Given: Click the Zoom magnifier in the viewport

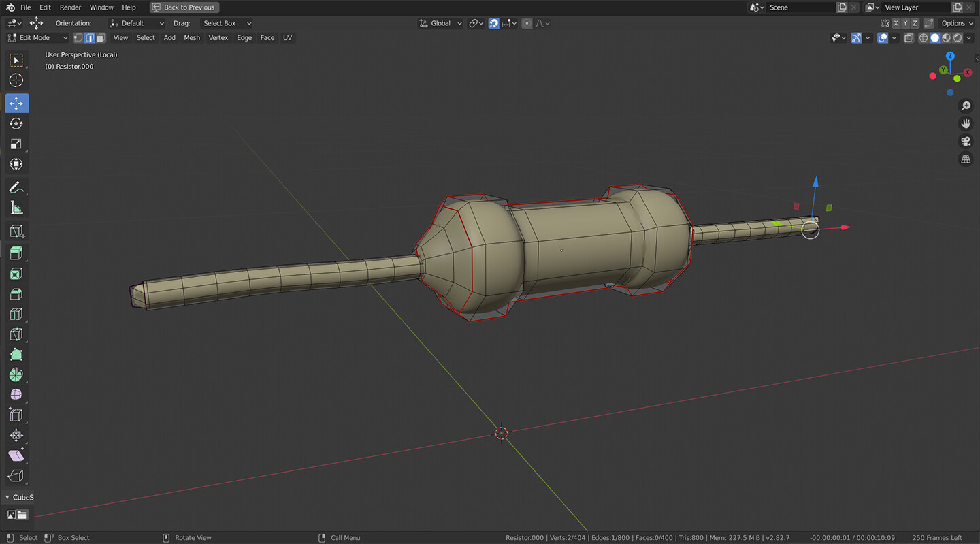Looking at the screenshot, I should [x=965, y=106].
